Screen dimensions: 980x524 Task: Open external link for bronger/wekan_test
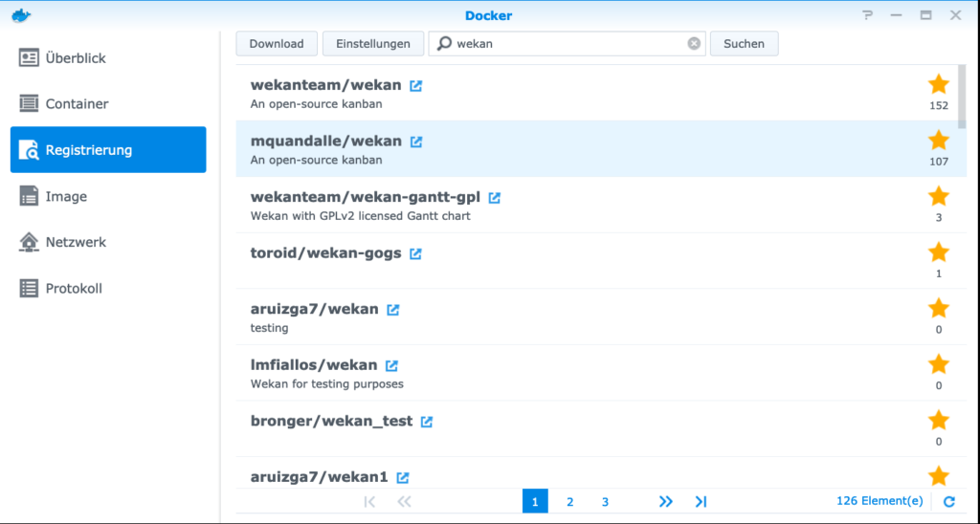click(426, 422)
